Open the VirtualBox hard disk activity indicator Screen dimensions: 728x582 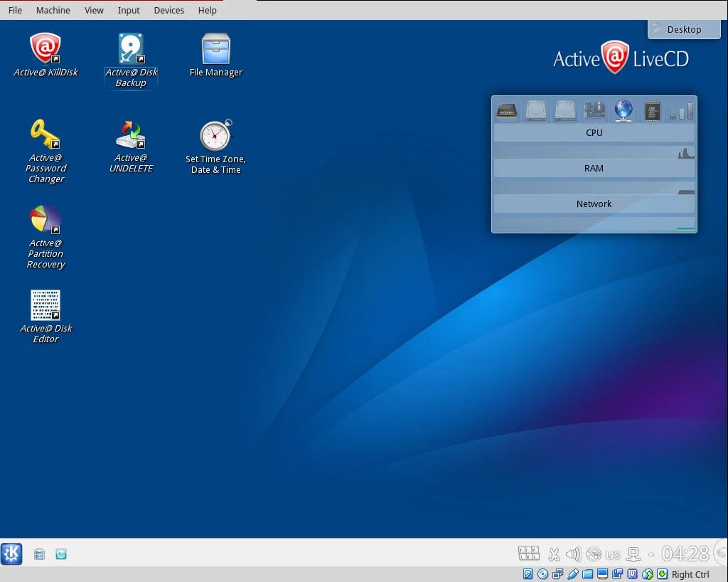pyautogui.click(x=528, y=574)
